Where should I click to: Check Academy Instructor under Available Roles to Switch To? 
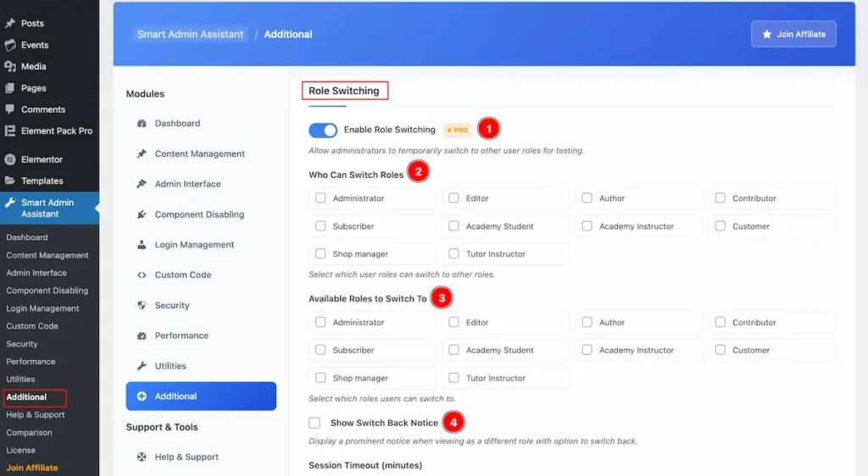pyautogui.click(x=587, y=350)
